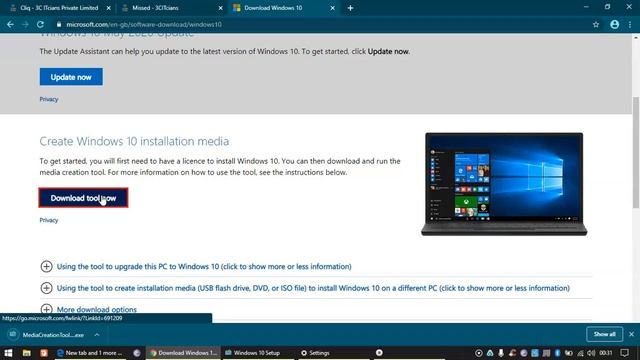This screenshot has height=360, width=640.
Task: Click the plus icon beside upgrade this PC
Action: pyautogui.click(x=46, y=267)
